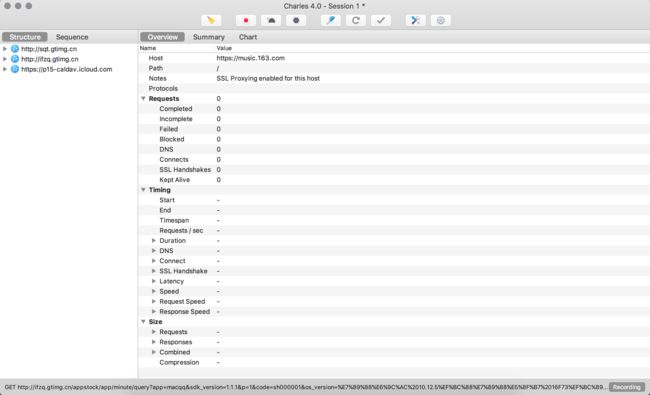Select the Blocked row
The image size is (650, 395).
tap(394, 139)
